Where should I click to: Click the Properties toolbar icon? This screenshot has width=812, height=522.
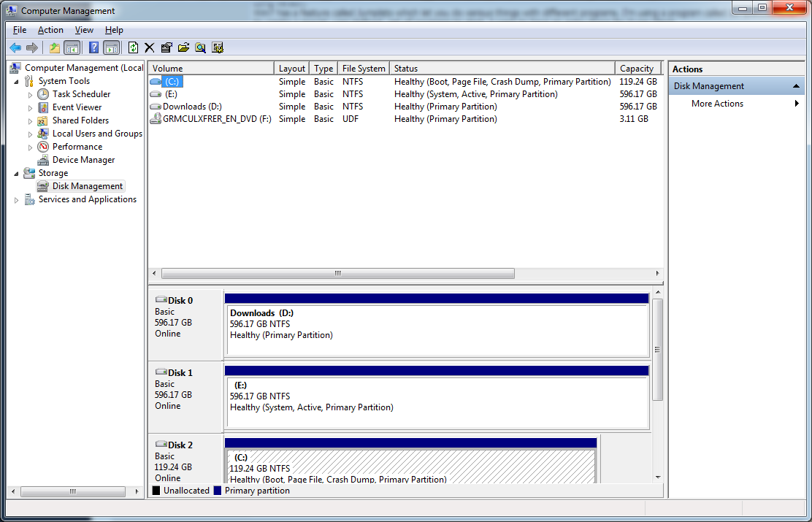tap(166, 47)
